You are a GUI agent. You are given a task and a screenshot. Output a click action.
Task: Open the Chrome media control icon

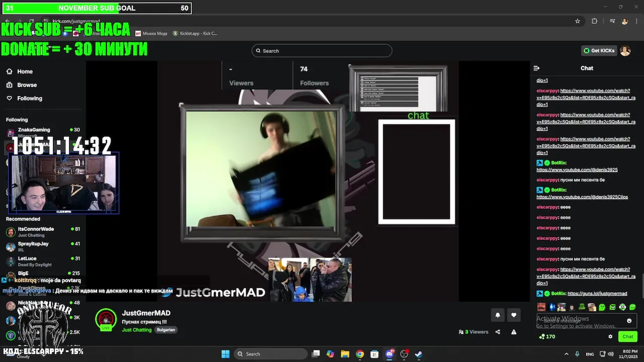(612, 21)
